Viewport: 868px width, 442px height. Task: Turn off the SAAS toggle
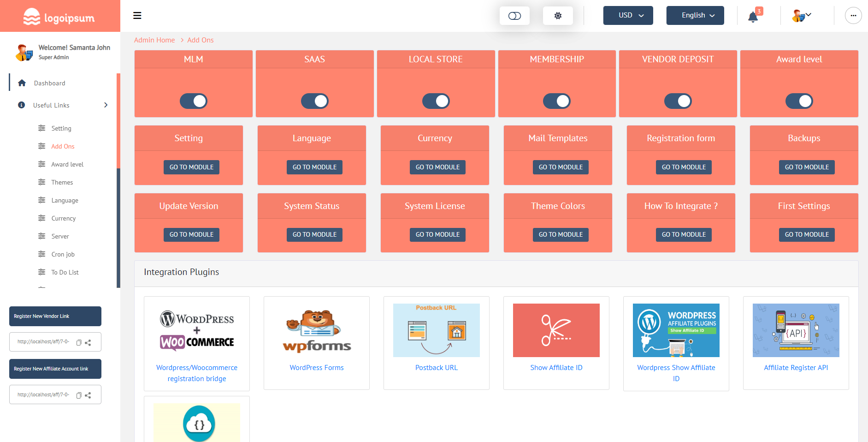(x=314, y=101)
